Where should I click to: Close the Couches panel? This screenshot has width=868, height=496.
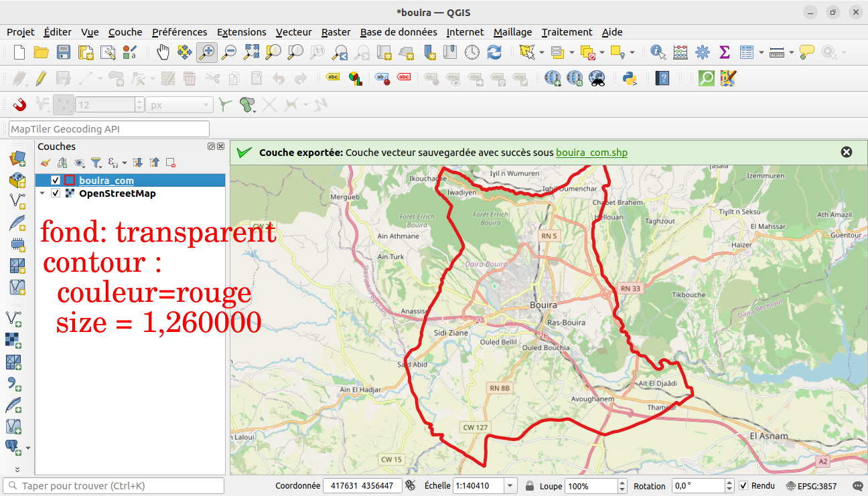pyautogui.click(x=220, y=146)
